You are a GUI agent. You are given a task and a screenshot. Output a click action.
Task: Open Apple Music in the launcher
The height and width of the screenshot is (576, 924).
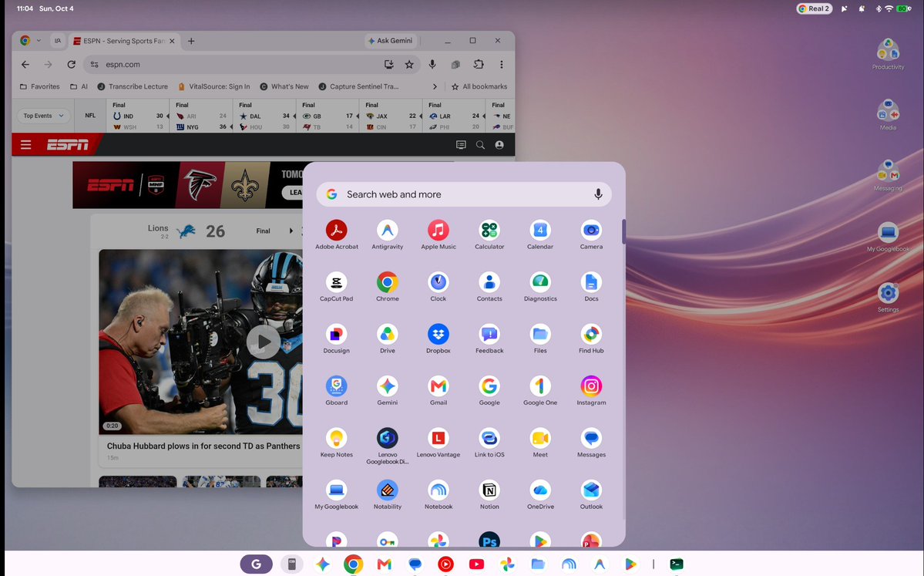(438, 234)
